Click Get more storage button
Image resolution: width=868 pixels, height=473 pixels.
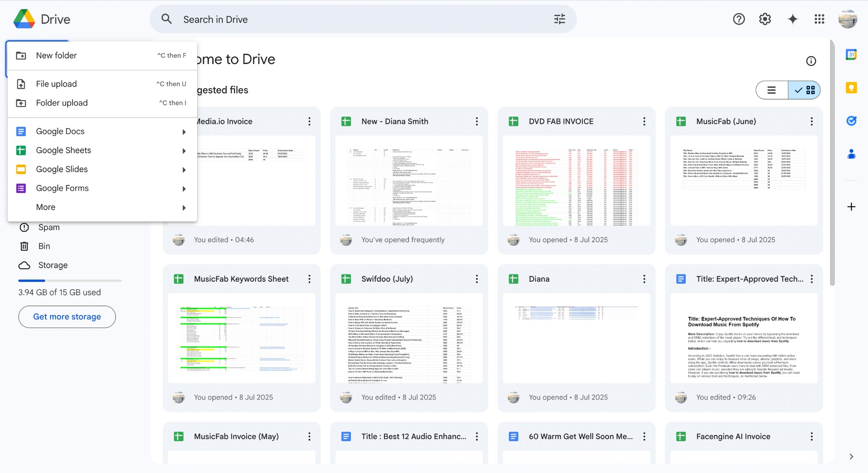click(x=67, y=317)
